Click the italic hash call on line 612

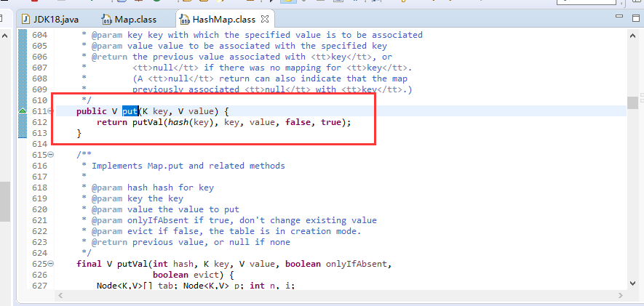[x=178, y=122]
